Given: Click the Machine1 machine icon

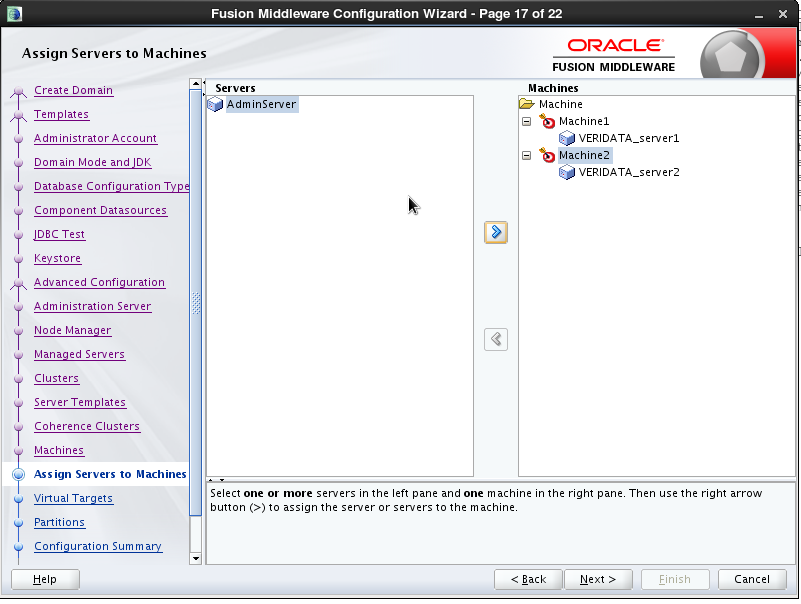Looking at the screenshot, I should [x=547, y=121].
